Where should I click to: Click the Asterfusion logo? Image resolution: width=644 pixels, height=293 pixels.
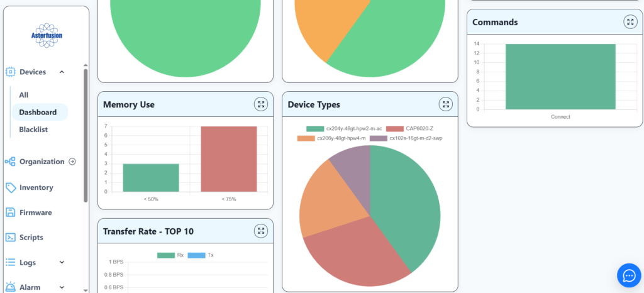(x=46, y=35)
